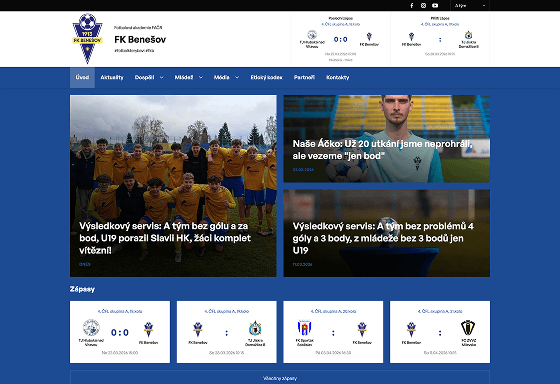This screenshot has width=560, height=384.
Task: Click FK Benešov crest in fourth Zápasy card
Action: click(x=411, y=329)
